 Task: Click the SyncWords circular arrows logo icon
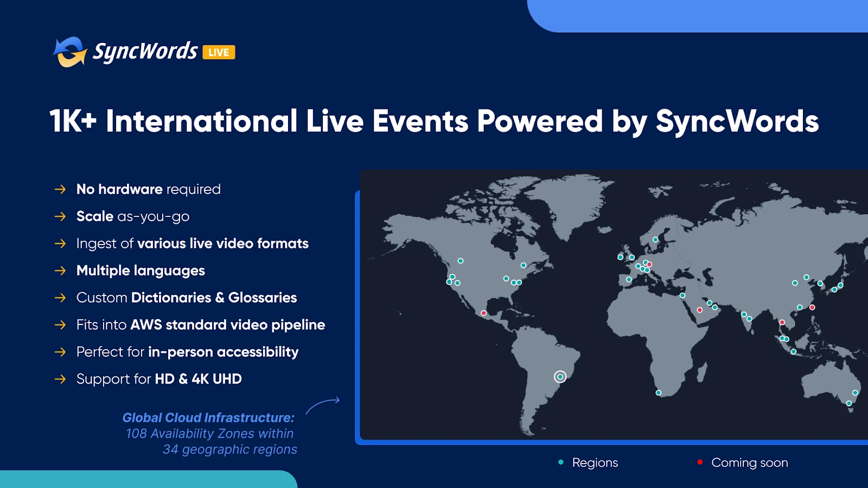(70, 52)
